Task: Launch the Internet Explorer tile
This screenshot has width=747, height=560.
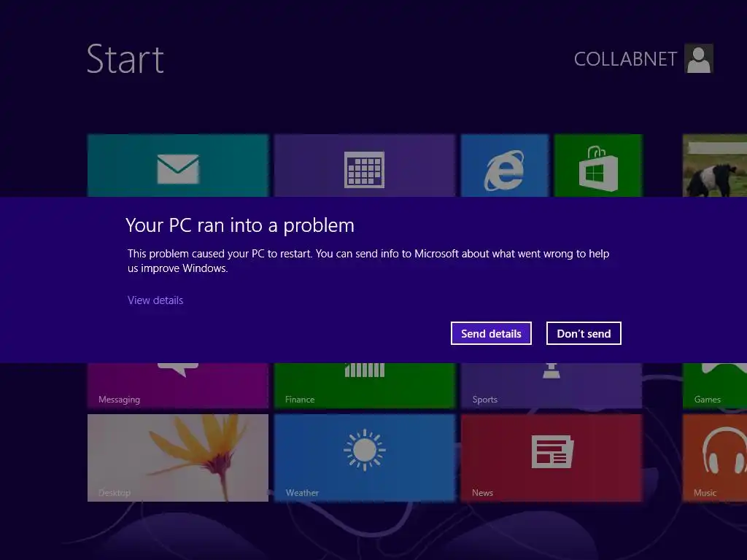Action: pyautogui.click(x=505, y=166)
